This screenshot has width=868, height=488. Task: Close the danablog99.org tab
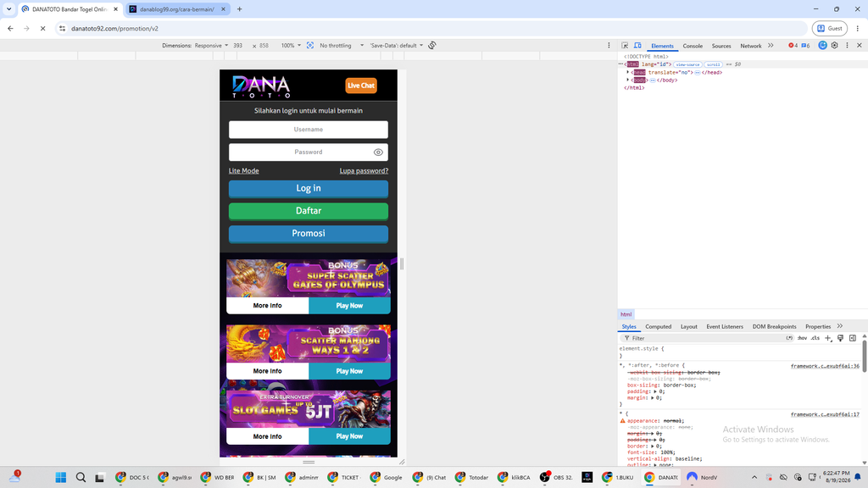(x=223, y=8)
